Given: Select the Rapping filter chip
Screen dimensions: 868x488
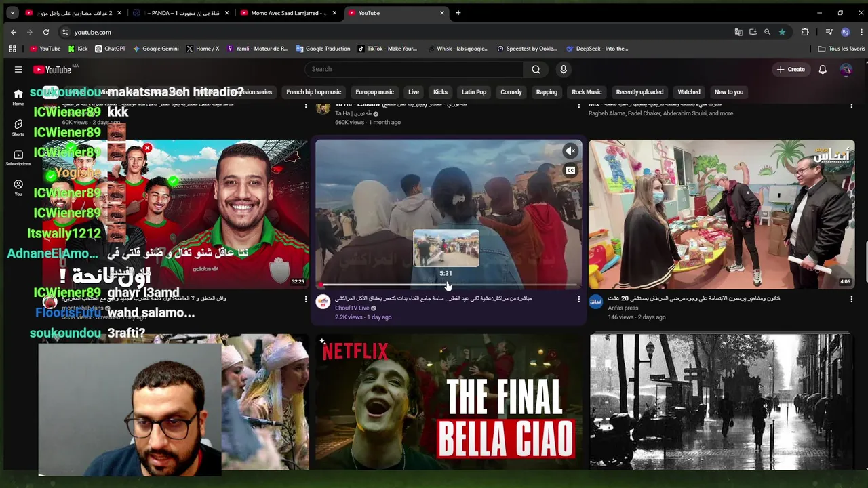Looking at the screenshot, I should [x=547, y=92].
